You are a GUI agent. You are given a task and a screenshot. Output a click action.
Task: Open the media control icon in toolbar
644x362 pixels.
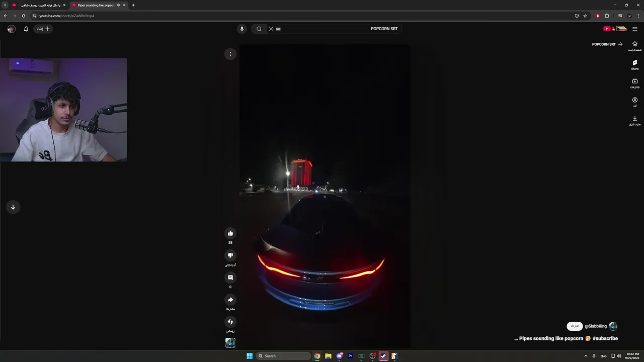(620, 16)
